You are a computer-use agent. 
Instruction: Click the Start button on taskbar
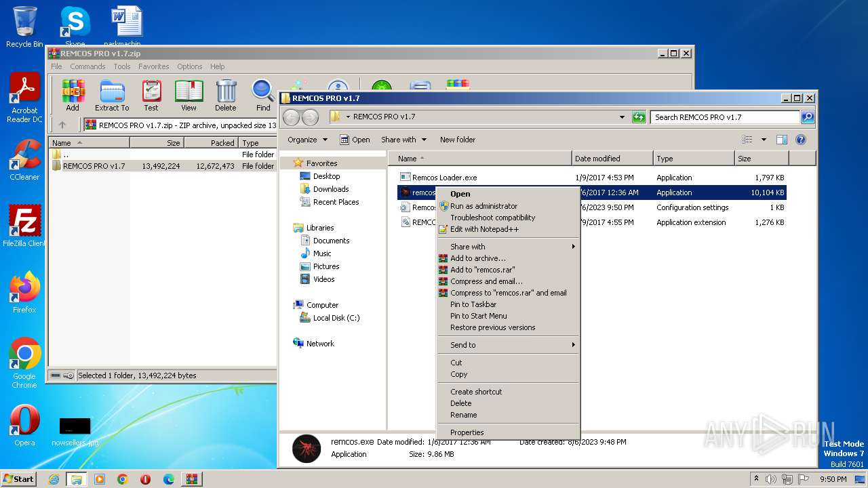coord(19,479)
